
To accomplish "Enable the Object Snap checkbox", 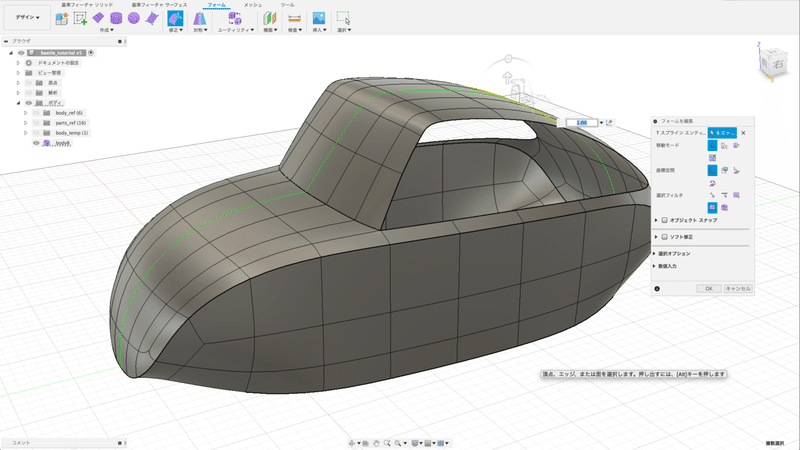I will click(x=665, y=220).
